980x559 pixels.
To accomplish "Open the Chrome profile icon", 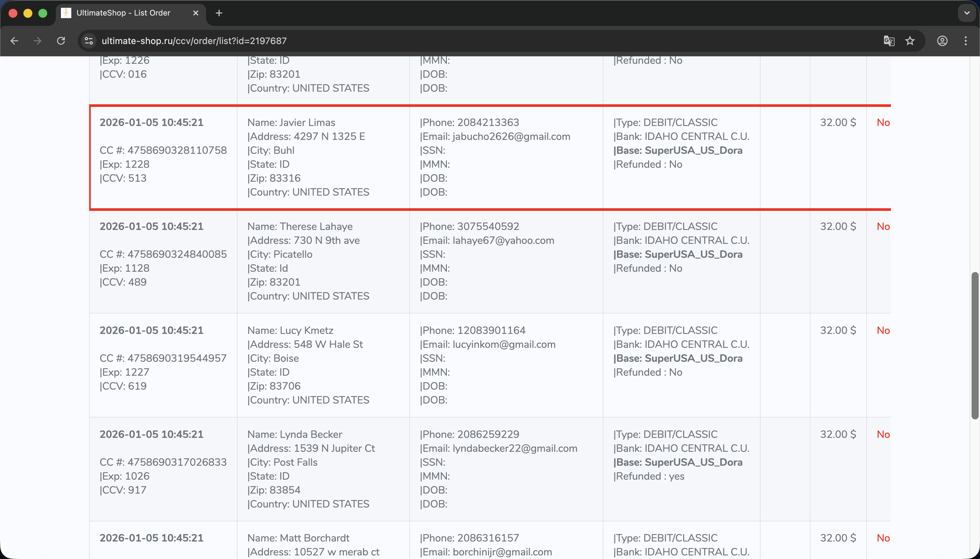I will [x=942, y=41].
